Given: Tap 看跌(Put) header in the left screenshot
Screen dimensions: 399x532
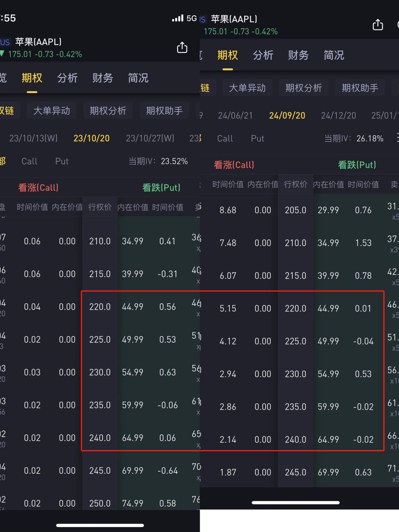Looking at the screenshot, I should [161, 187].
